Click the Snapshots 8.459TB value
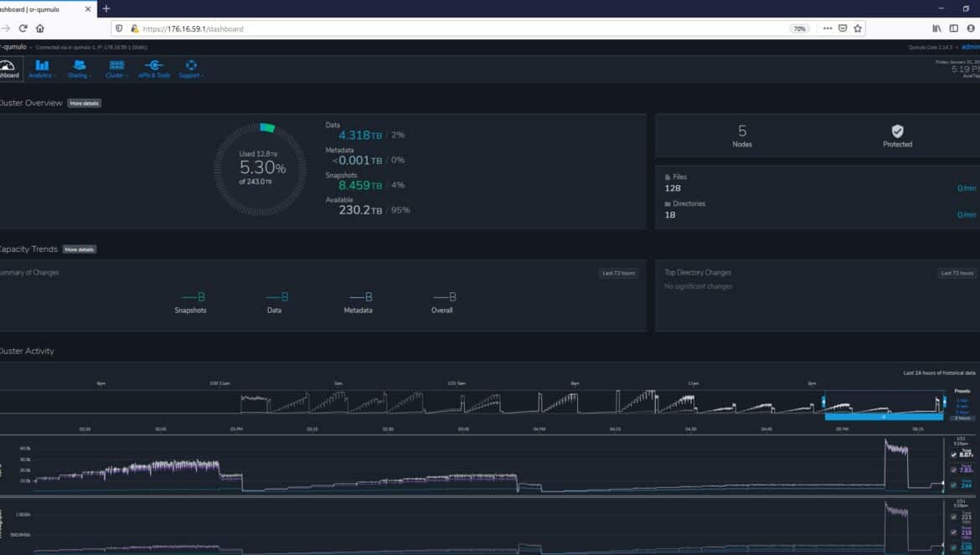Screen dimensions: 980x555 tap(360, 185)
